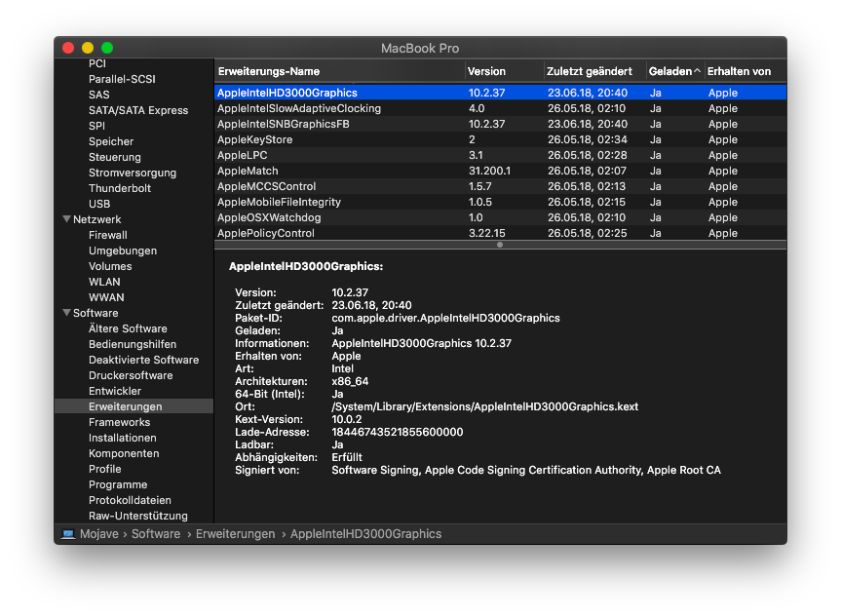Click the green zoom window button
841x616 pixels.
tap(107, 48)
